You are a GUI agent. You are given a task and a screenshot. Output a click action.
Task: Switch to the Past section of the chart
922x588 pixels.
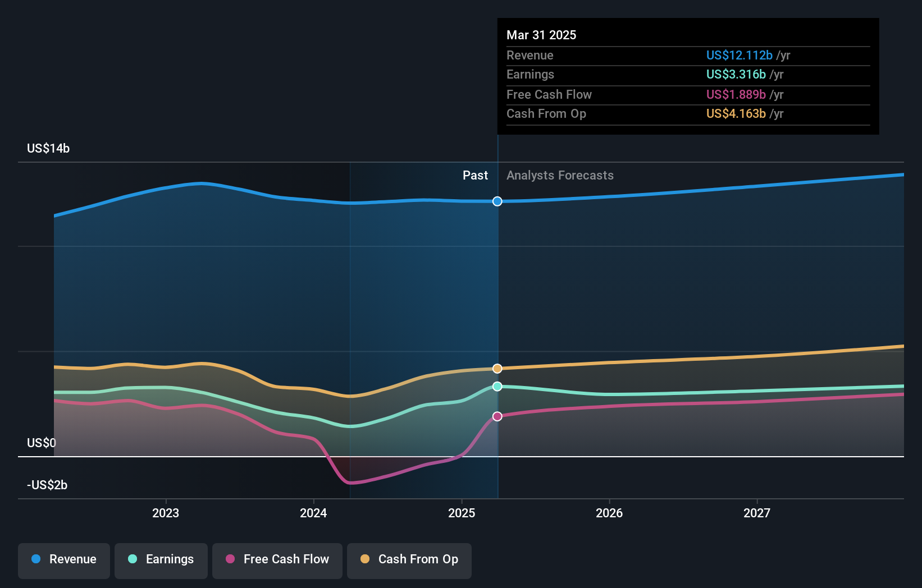click(476, 175)
